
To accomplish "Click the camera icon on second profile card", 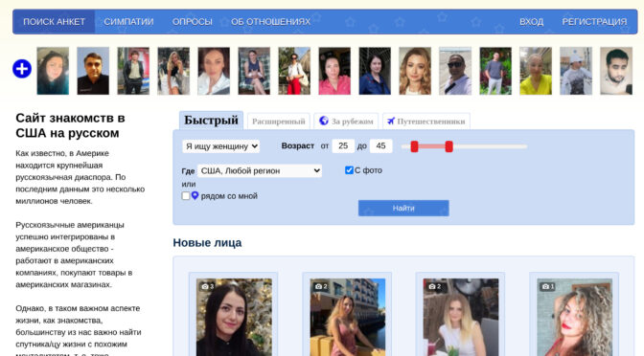I will [318, 286].
